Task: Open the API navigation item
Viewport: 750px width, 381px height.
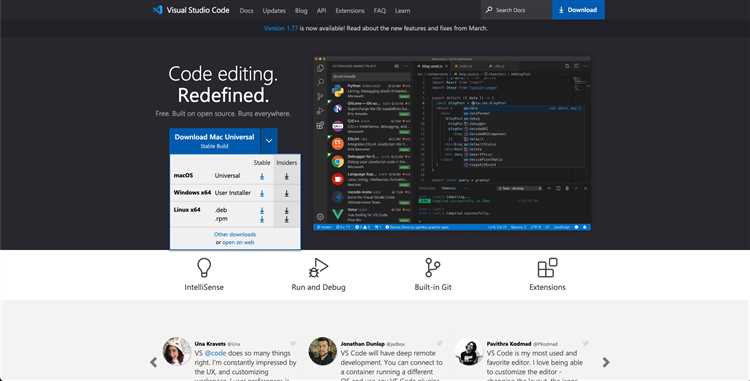Action: point(321,11)
